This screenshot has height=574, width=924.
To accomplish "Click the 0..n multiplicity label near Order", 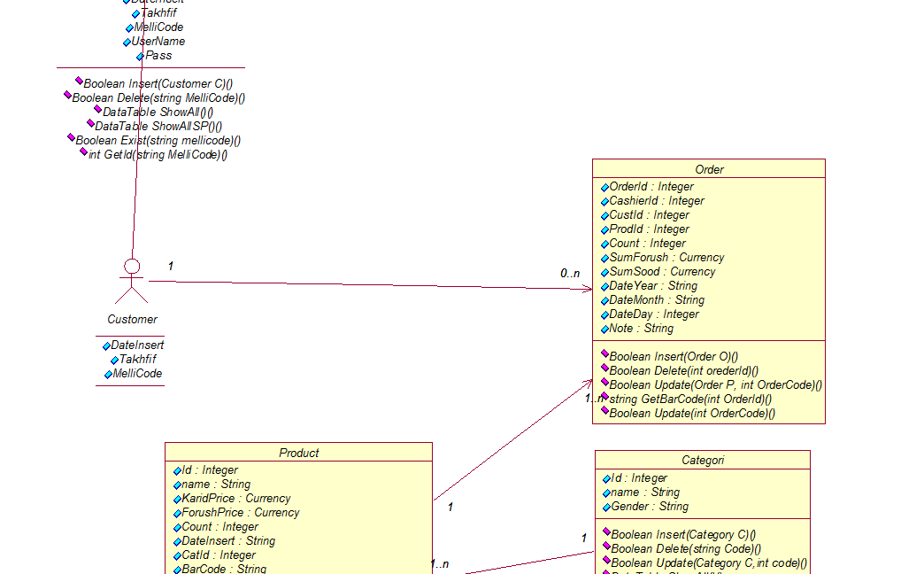I will click(570, 273).
